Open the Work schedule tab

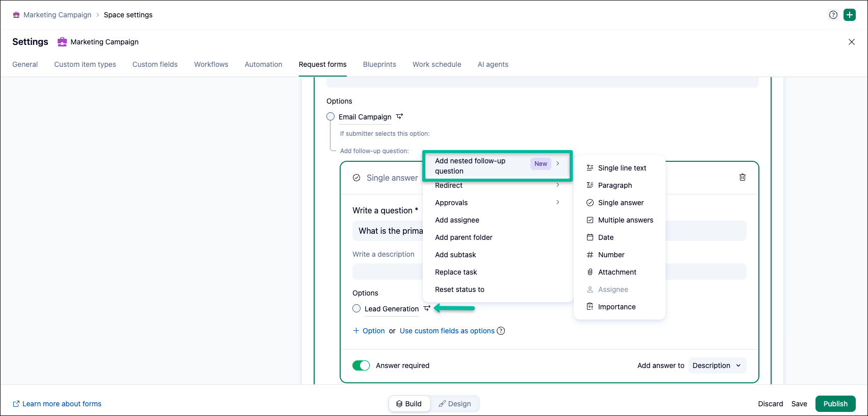[x=437, y=64]
